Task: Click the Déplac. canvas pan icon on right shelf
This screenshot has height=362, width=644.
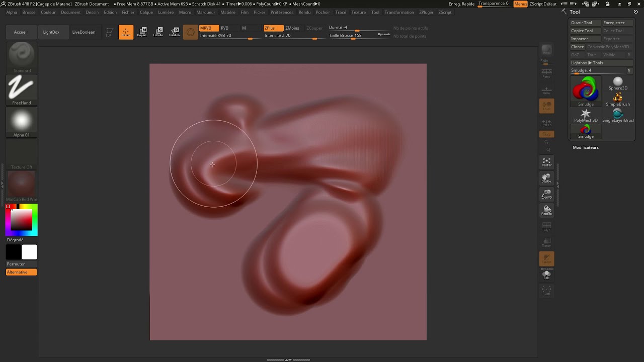Action: click(546, 178)
